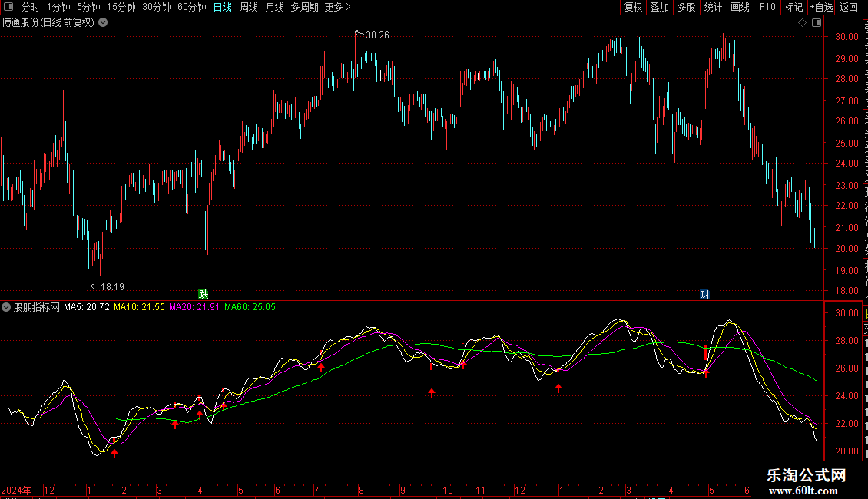
Task: Toggle the side panel icon before 分时
Action: point(8,7)
